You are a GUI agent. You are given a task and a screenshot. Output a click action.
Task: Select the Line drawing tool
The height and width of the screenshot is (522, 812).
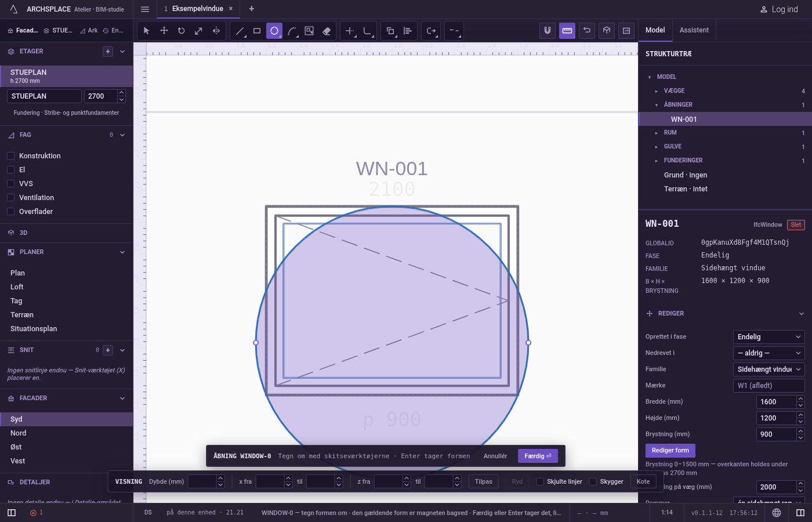240,31
